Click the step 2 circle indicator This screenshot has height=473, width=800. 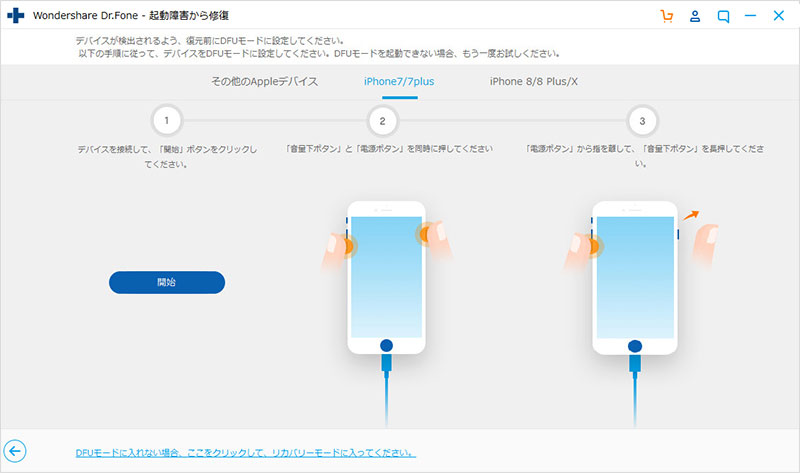[x=382, y=121]
